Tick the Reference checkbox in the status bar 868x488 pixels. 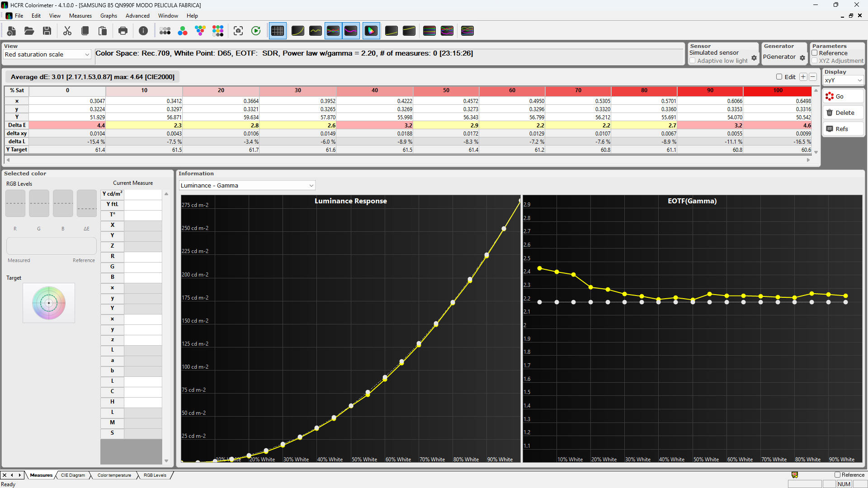(x=837, y=475)
